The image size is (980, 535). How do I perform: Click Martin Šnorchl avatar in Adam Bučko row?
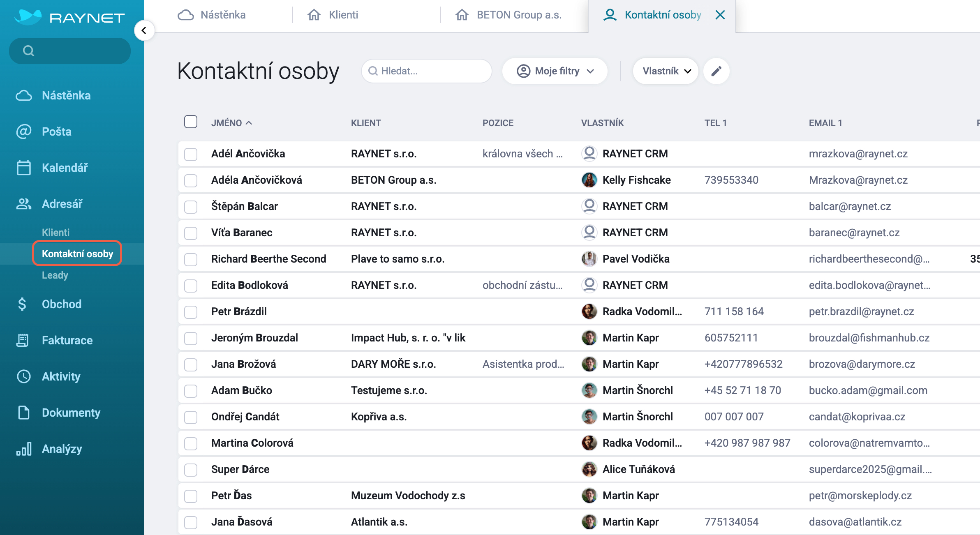pyautogui.click(x=589, y=390)
